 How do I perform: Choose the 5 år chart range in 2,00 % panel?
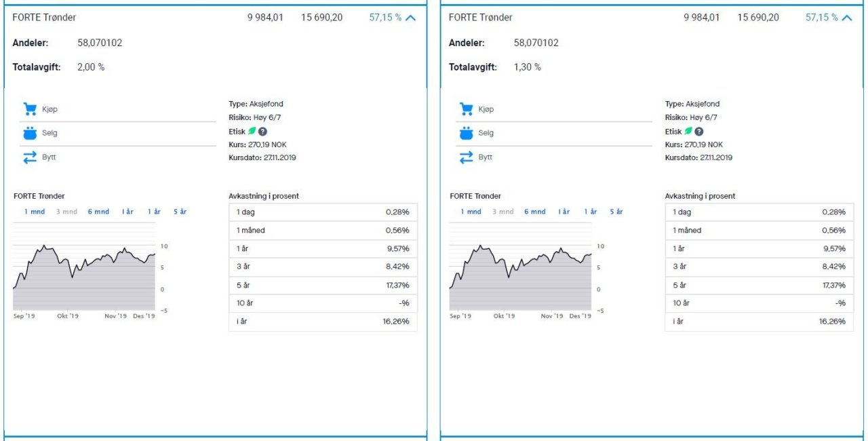pyautogui.click(x=180, y=212)
